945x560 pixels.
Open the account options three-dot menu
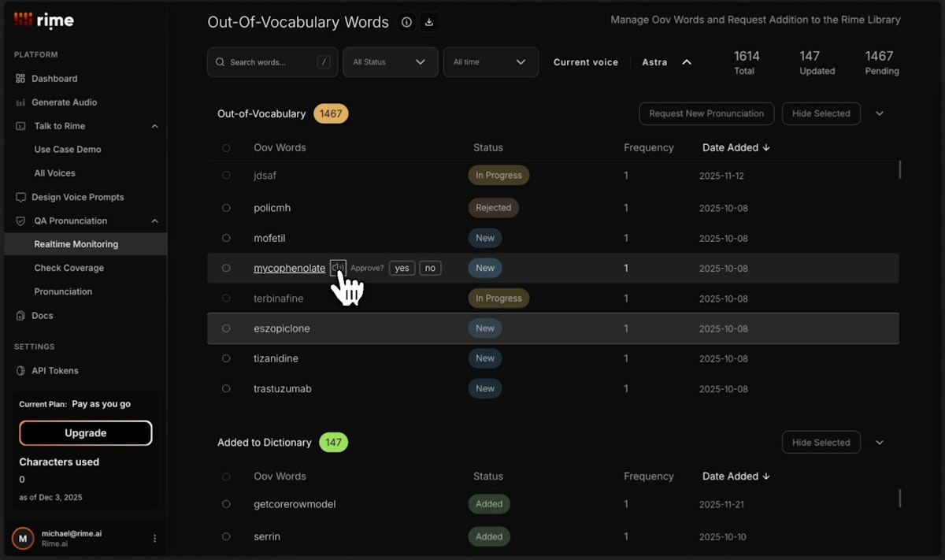point(154,539)
